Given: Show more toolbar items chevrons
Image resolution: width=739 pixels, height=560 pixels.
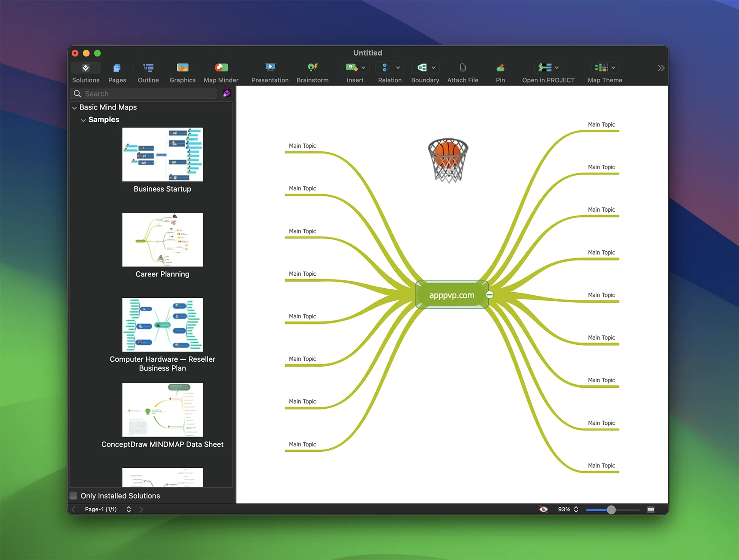Looking at the screenshot, I should [661, 68].
